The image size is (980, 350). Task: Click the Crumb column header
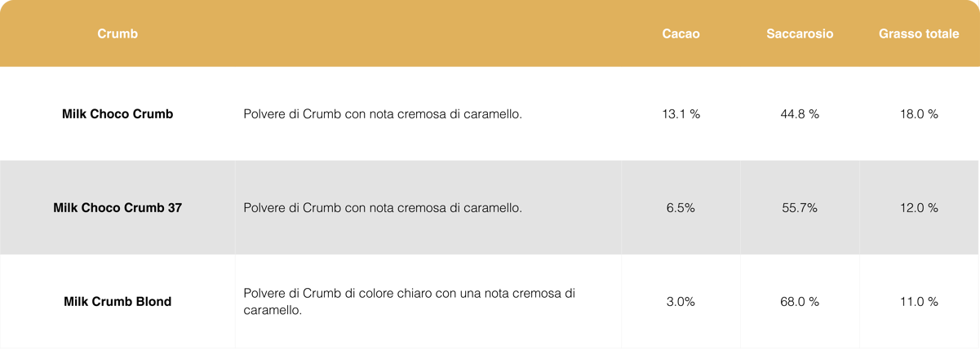tap(118, 34)
